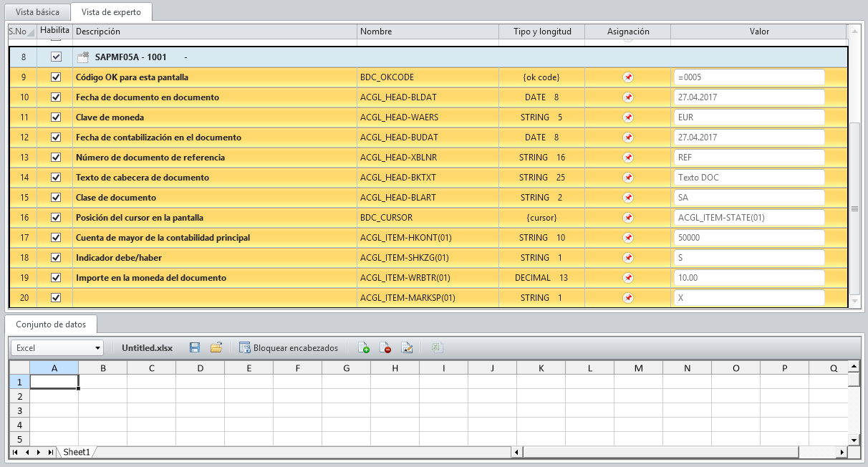
Task: Save the Untitled.xlsx dataset file
Action: 195,347
